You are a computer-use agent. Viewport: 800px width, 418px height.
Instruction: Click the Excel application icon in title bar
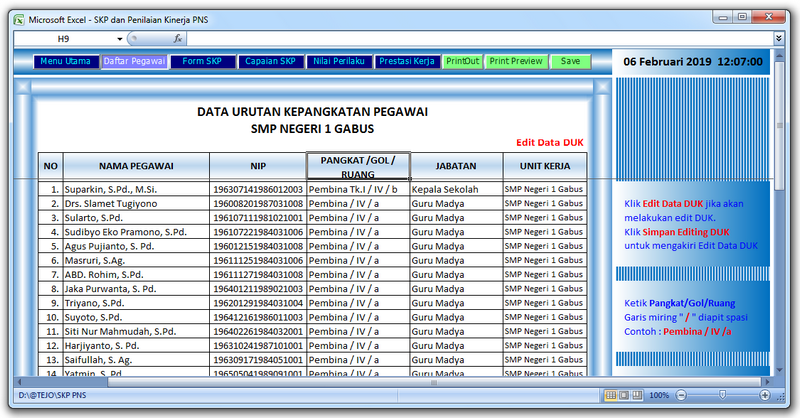point(19,20)
